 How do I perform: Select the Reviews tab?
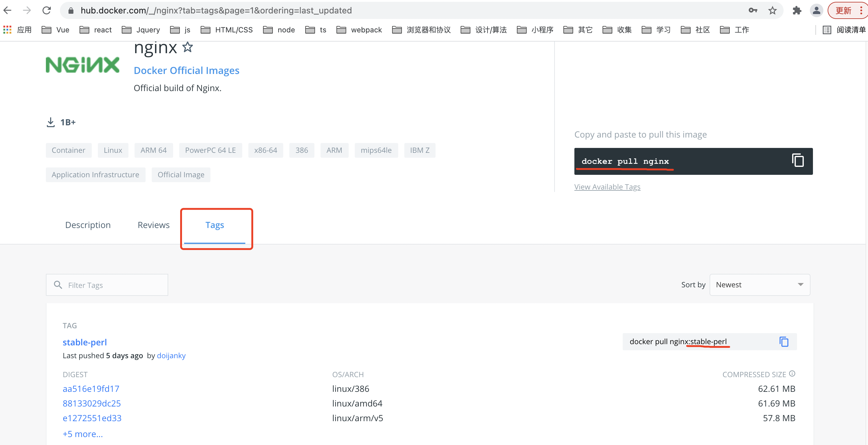point(154,224)
